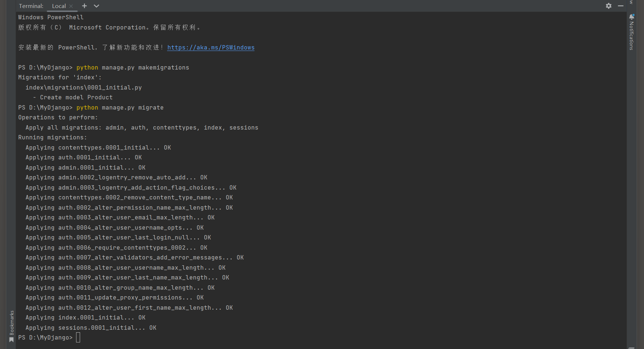Click 'Applying auth.0011_update_proxy_permissions' line
The width and height of the screenshot is (644, 349).
click(x=115, y=298)
